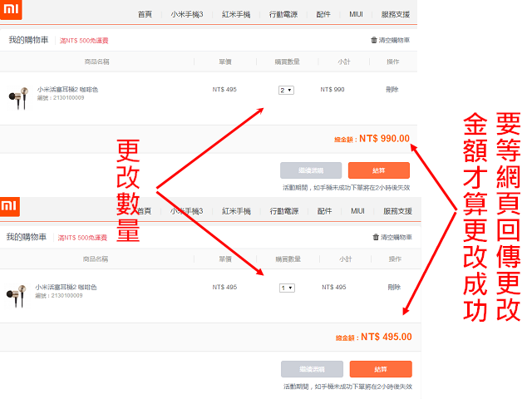Click the total amount NT$ 495.00
This screenshot has width=532, height=399.
tap(386, 337)
